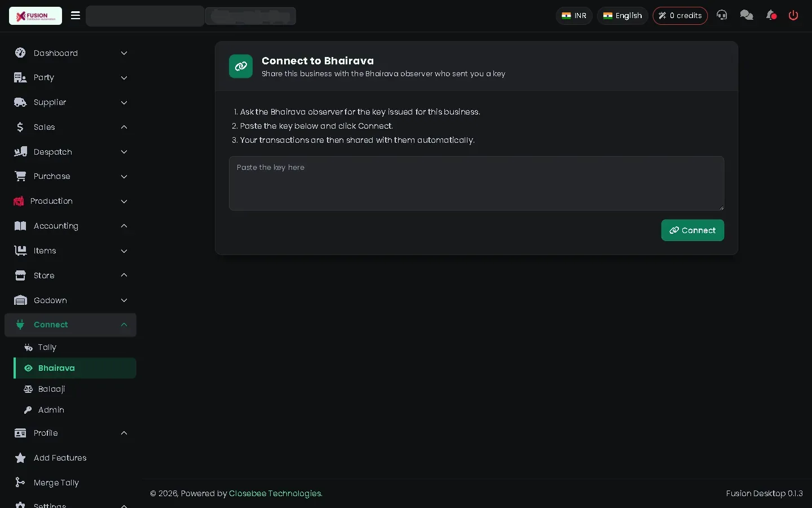Expand the Supplier menu chevron
This screenshot has height=508, width=812.
click(124, 103)
